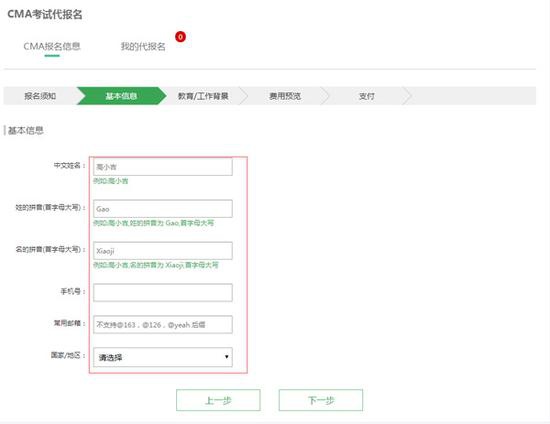The width and height of the screenshot is (550, 424).
Task: Click the 常用邮箱 label
Action: click(69, 323)
